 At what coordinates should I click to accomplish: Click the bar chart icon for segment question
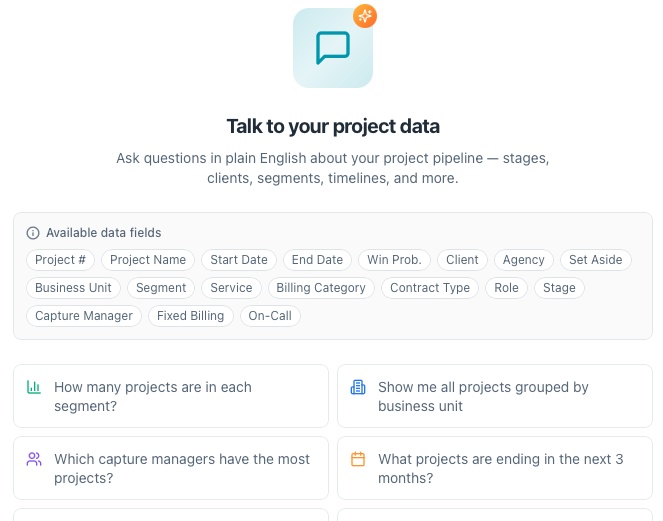click(34, 387)
